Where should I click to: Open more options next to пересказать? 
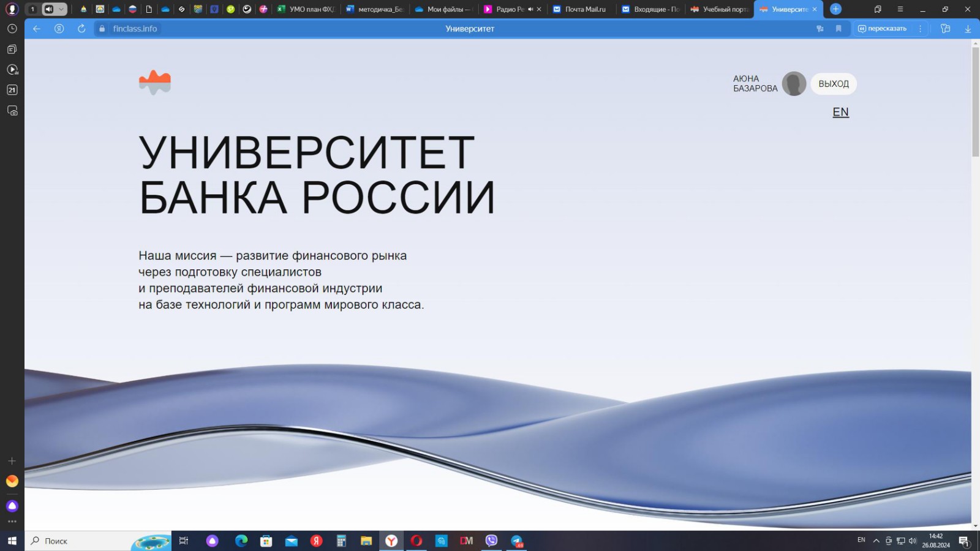(920, 29)
